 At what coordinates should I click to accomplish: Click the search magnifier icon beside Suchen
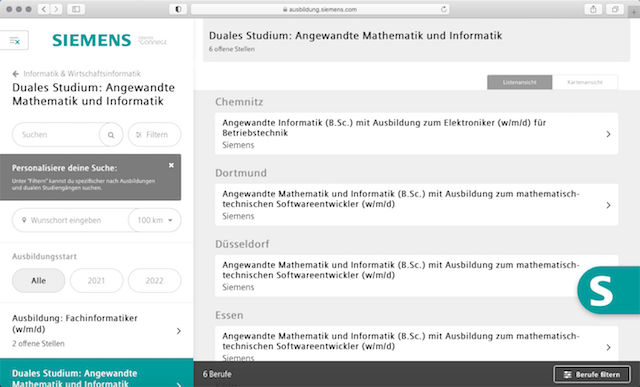pos(111,135)
